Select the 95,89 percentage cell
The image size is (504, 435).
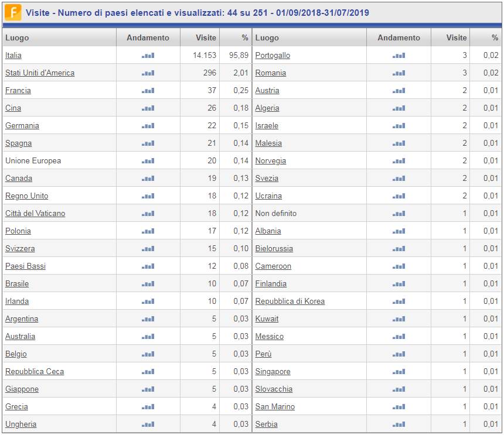click(x=239, y=55)
